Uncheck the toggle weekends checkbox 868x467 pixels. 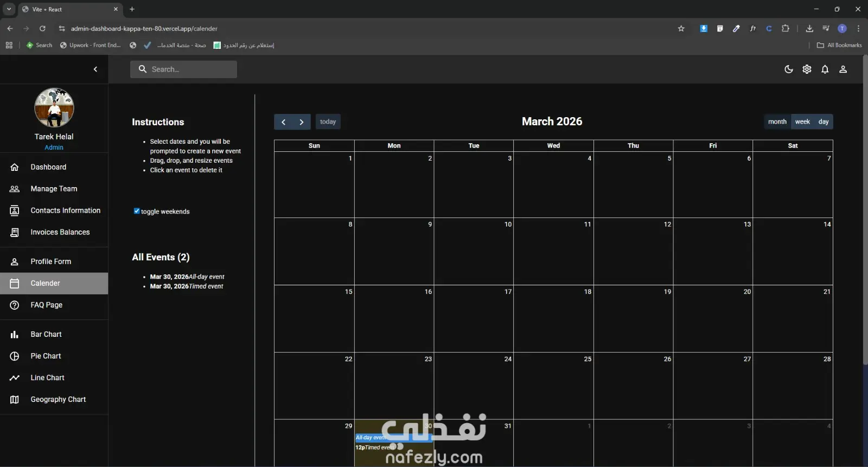tap(137, 211)
